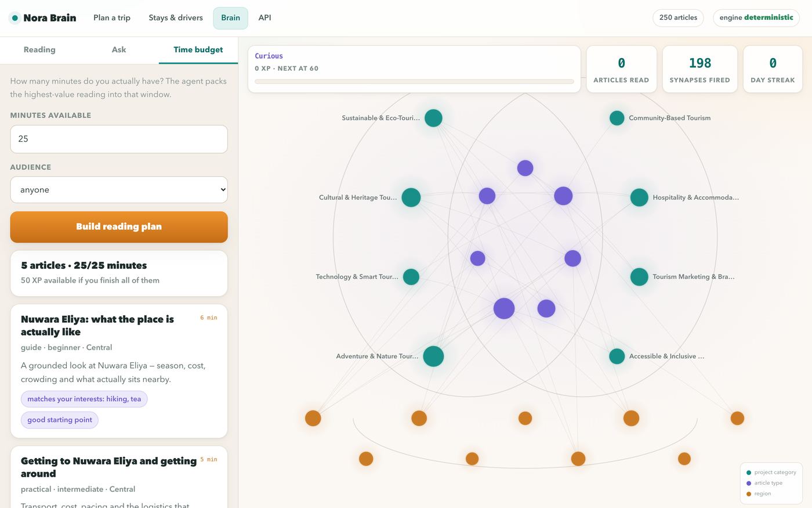Click the Day Streak stat card

click(773, 69)
